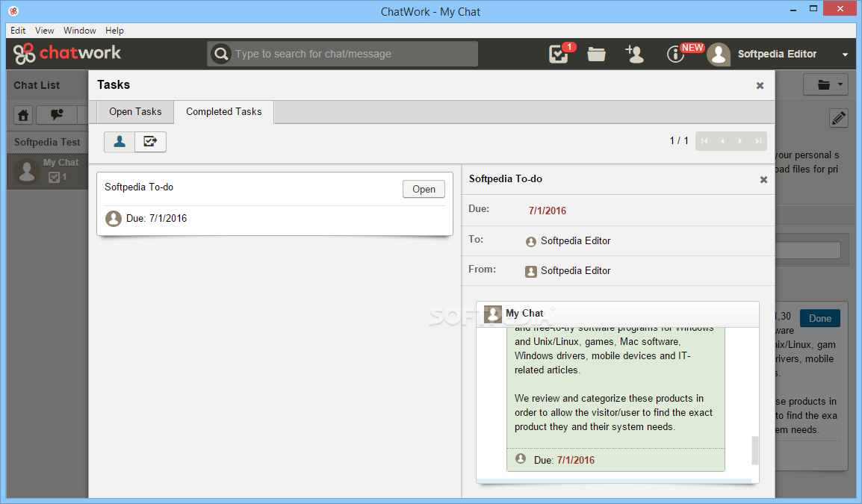Viewport: 862px width, 504px height.
Task: Click the Chat List heading
Action: click(x=37, y=85)
